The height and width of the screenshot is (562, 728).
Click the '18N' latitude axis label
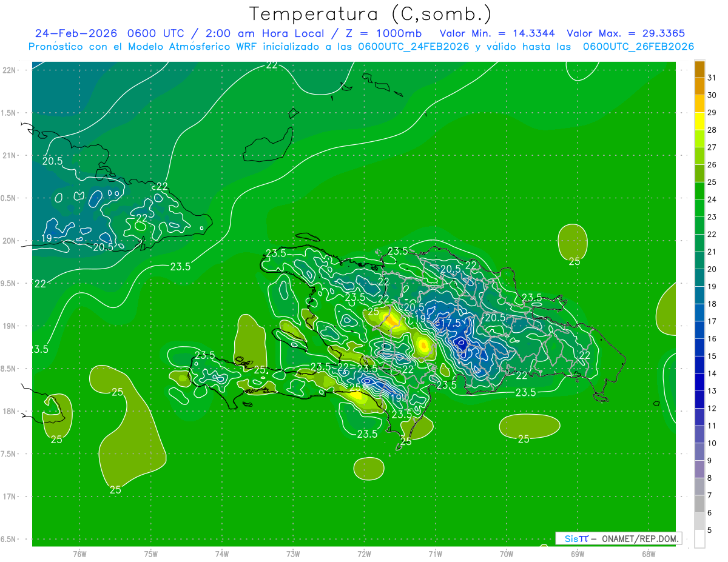[x=9, y=412]
